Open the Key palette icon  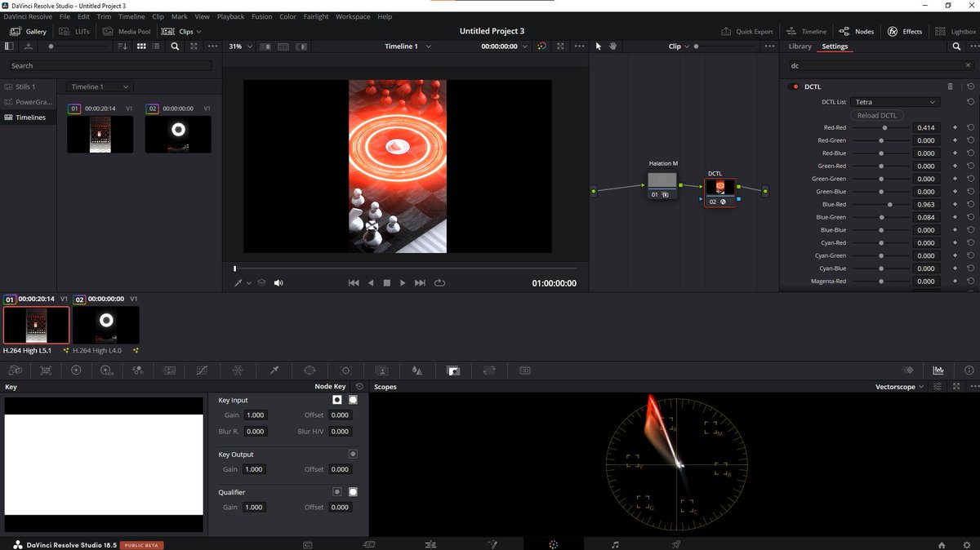pos(453,370)
